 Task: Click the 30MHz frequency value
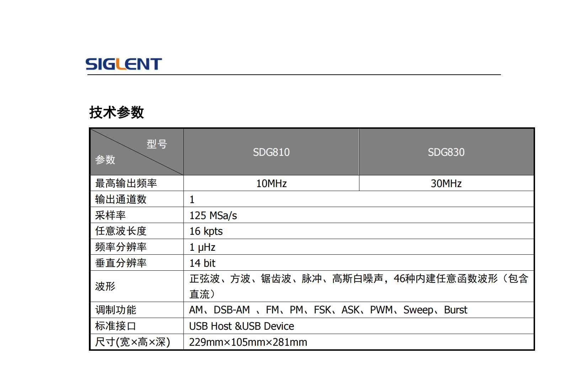point(446,184)
